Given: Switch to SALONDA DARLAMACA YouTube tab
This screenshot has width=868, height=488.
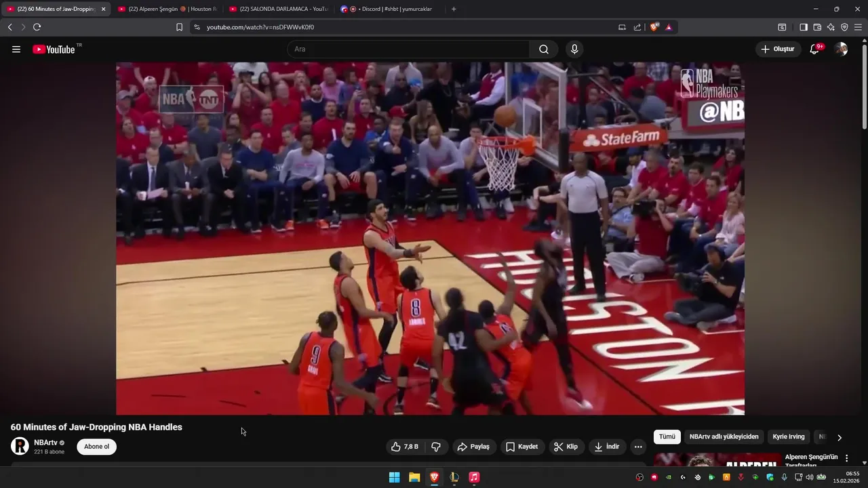Looking at the screenshot, I should click(x=279, y=9).
